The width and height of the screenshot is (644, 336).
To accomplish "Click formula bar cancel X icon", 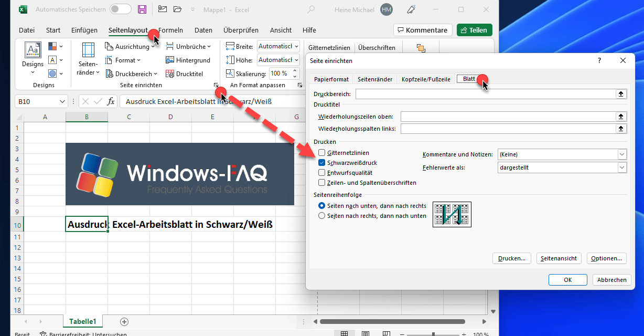I will [85, 101].
